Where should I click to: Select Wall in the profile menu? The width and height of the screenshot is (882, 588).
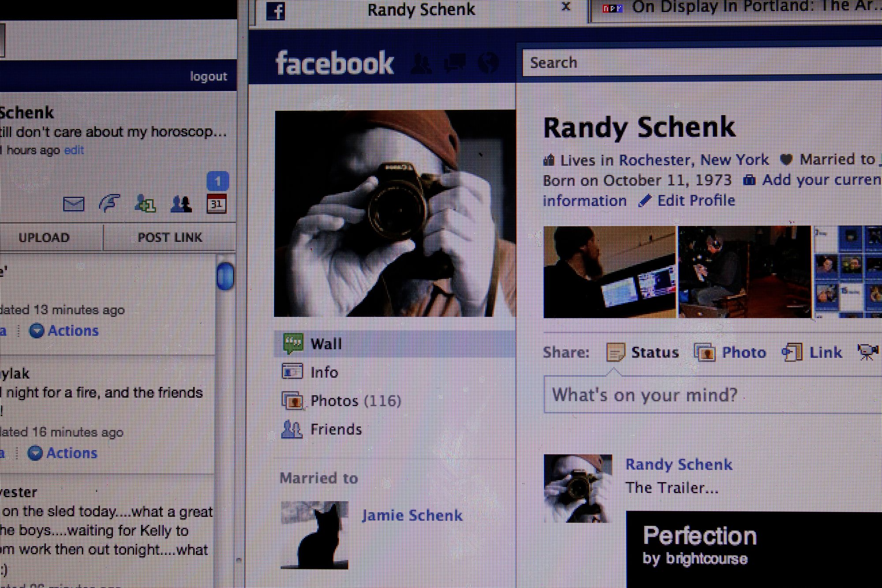[395, 344]
